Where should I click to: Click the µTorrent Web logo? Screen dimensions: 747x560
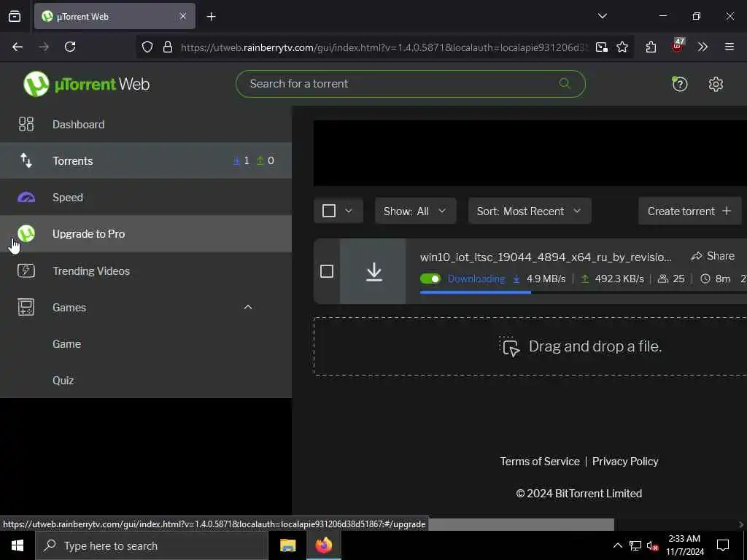coord(86,85)
